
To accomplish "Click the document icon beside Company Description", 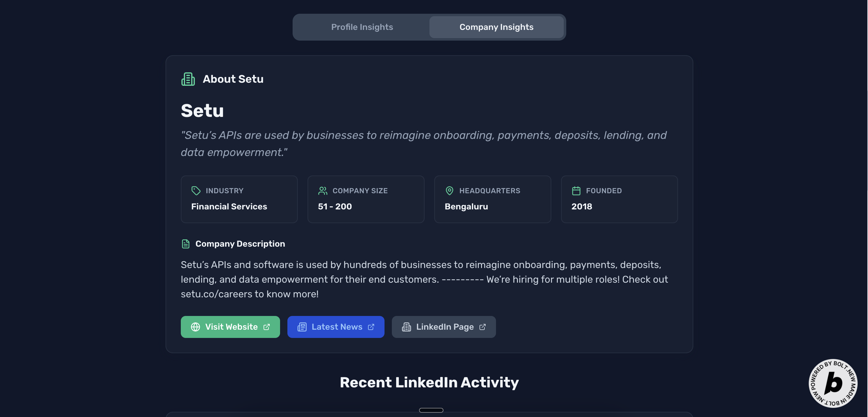I will click(186, 244).
